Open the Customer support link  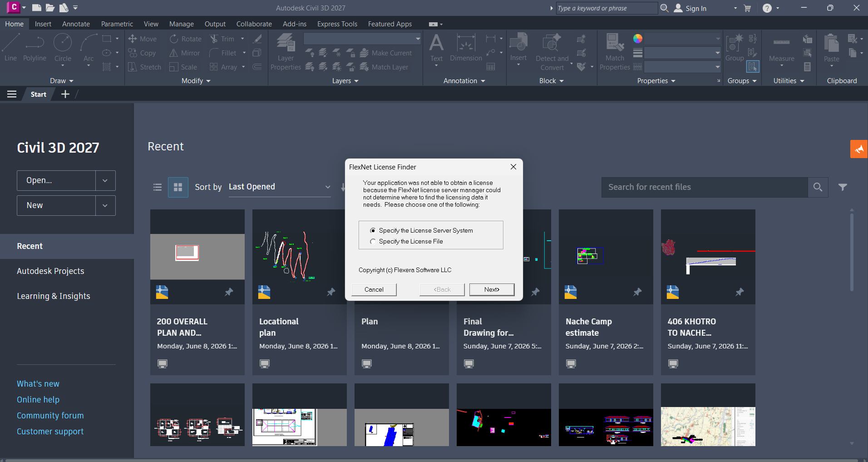(x=50, y=432)
